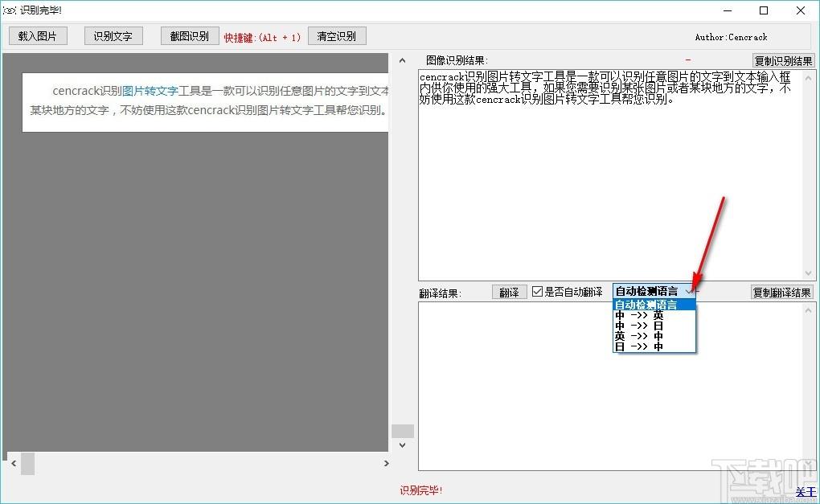Choose the 中 ->> 英 translation option
The height and width of the screenshot is (504, 820).
pos(654,315)
